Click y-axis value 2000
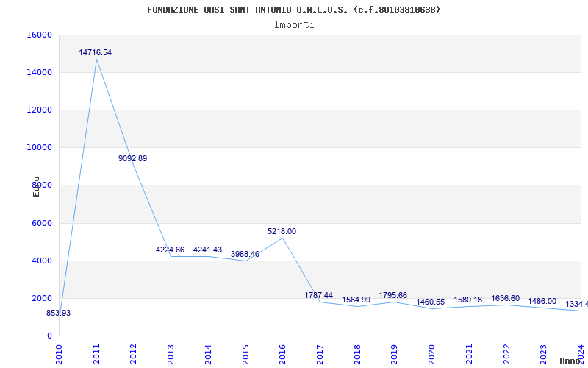588x368 pixels. pyautogui.click(x=41, y=299)
